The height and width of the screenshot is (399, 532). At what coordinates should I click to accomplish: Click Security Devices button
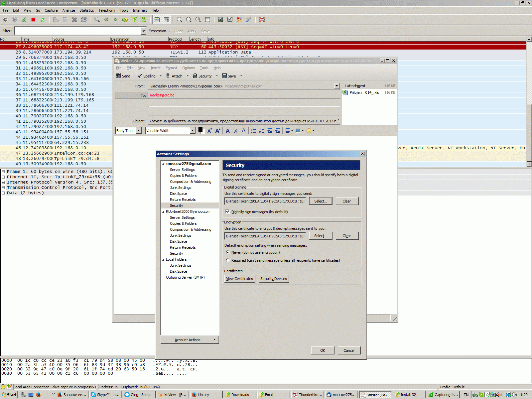(274, 279)
